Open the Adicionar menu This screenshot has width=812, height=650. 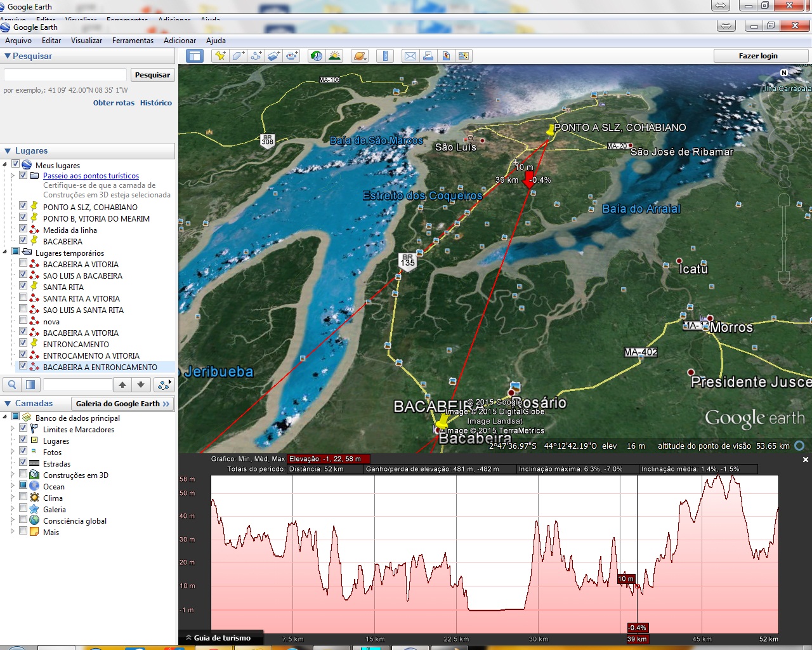click(x=180, y=41)
